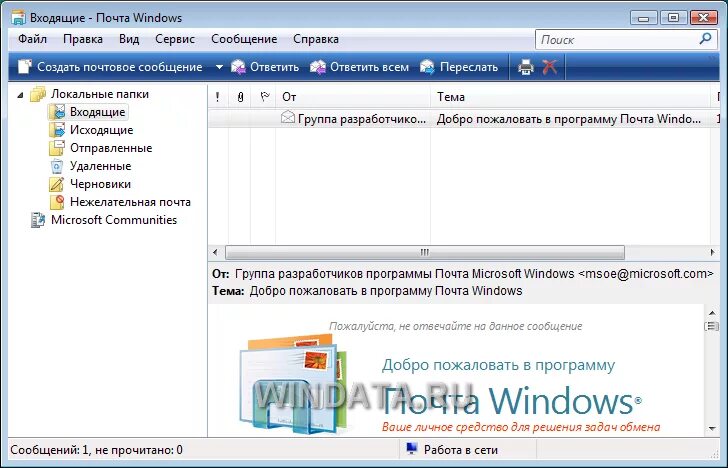Select the Нежелательная почта folder
728x468 pixels.
click(x=130, y=202)
